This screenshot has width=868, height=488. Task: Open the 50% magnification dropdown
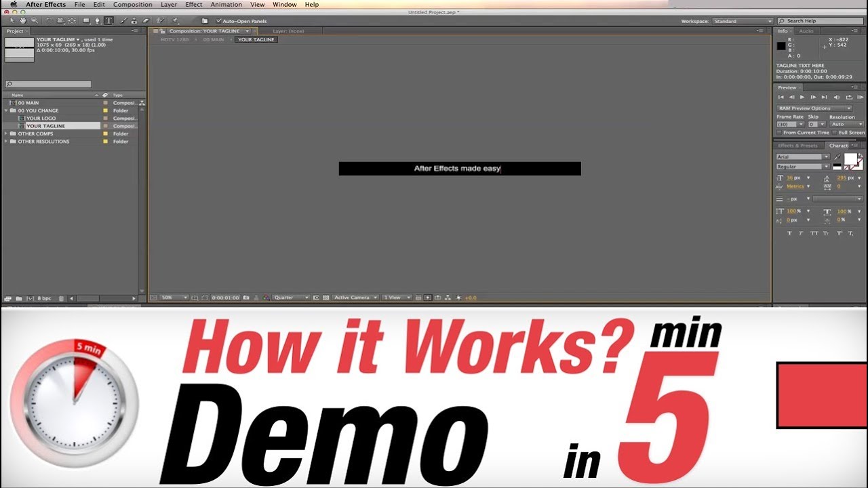(174, 298)
